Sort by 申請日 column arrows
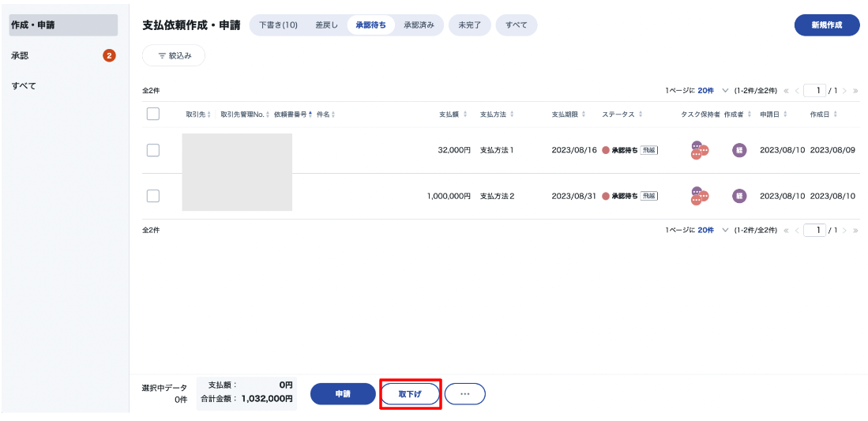Viewport: 868px width, 421px height. click(x=785, y=115)
